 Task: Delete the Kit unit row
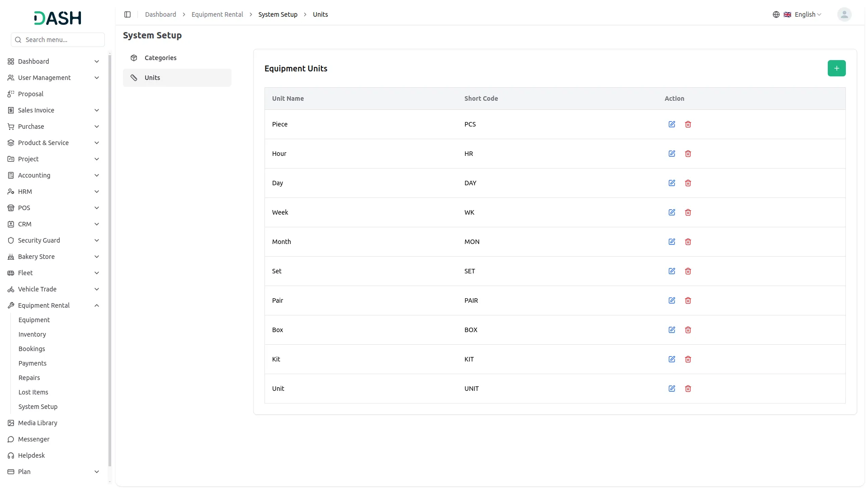tap(688, 359)
